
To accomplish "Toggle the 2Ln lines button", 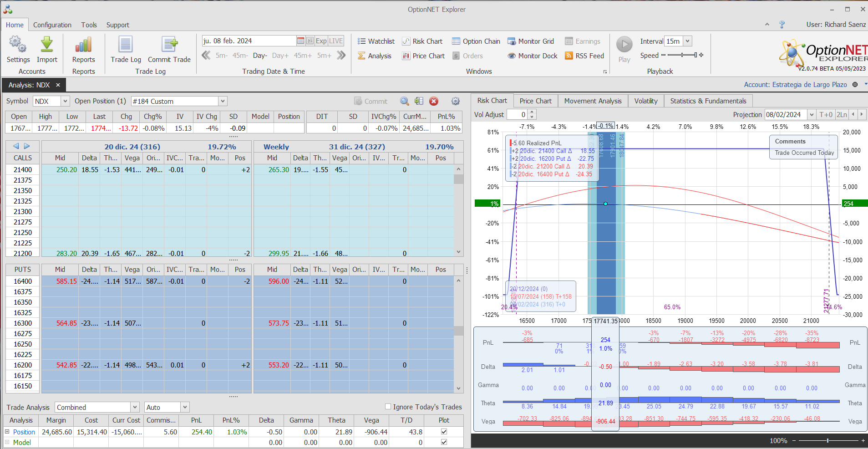I will point(842,115).
